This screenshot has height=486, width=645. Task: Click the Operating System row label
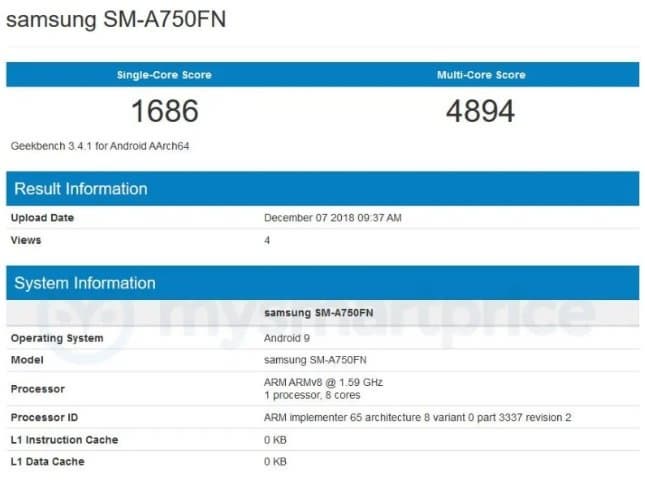[x=56, y=338]
